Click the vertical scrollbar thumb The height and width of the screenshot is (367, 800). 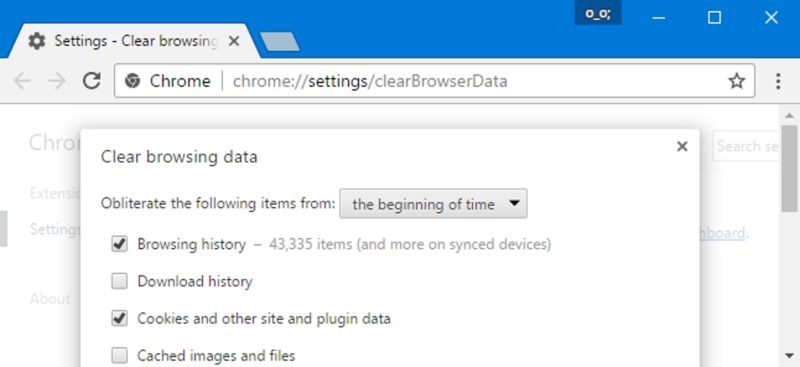(x=789, y=168)
